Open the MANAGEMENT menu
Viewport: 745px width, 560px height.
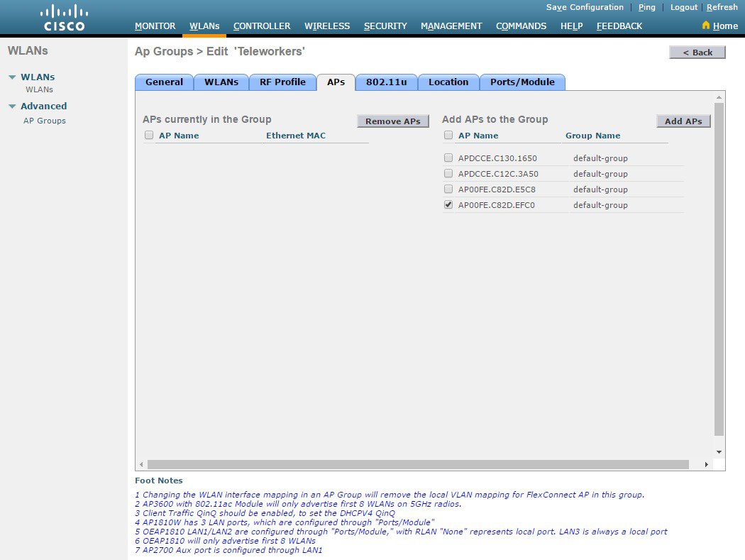[451, 26]
